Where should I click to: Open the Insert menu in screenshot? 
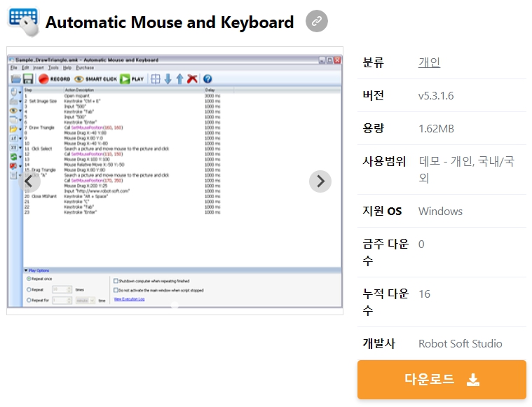pos(39,68)
